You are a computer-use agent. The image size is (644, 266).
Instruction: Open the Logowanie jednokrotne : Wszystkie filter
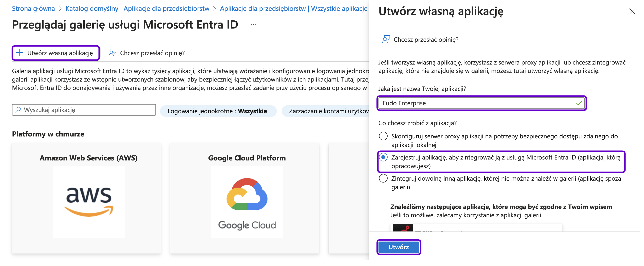point(218,111)
